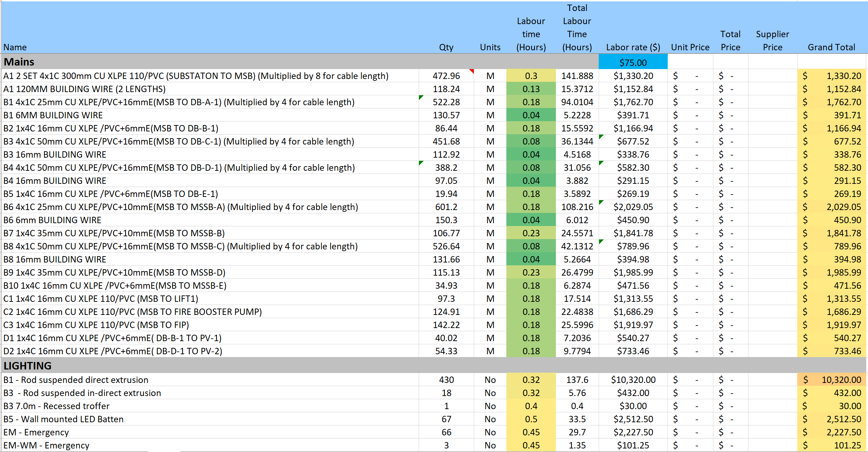This screenshot has height=452, width=868.
Task: Select dark green 0.04 cell for B1 6MM wire
Action: click(531, 115)
